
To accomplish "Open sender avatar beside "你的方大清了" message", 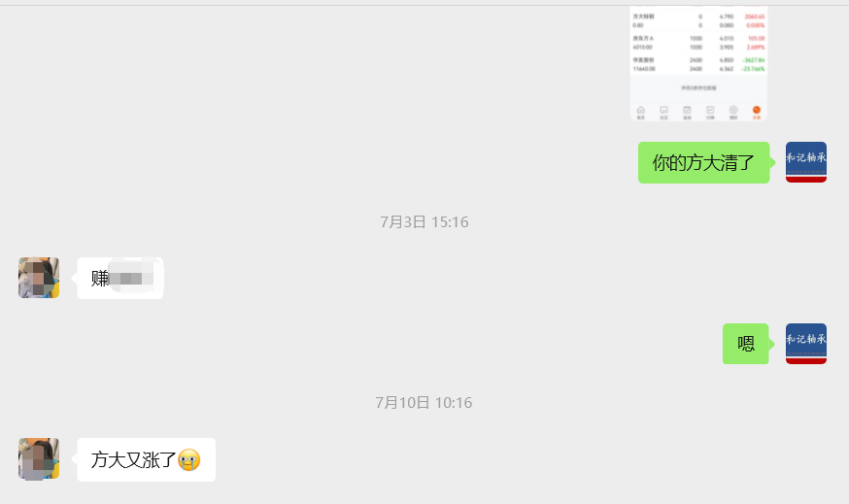I will [x=805, y=162].
